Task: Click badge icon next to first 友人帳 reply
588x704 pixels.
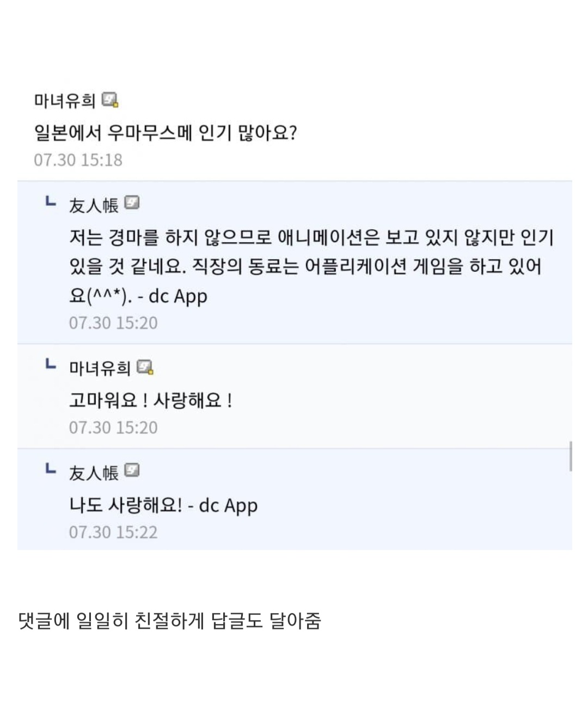Action: click(x=132, y=203)
